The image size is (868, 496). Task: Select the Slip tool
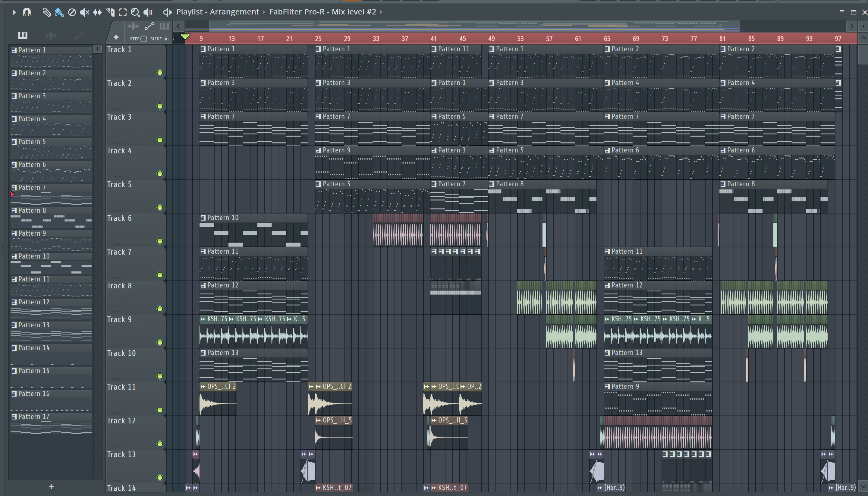97,12
